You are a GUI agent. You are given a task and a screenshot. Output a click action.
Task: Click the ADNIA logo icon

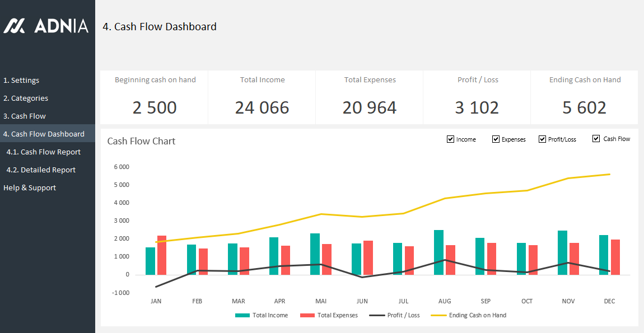tap(14, 26)
